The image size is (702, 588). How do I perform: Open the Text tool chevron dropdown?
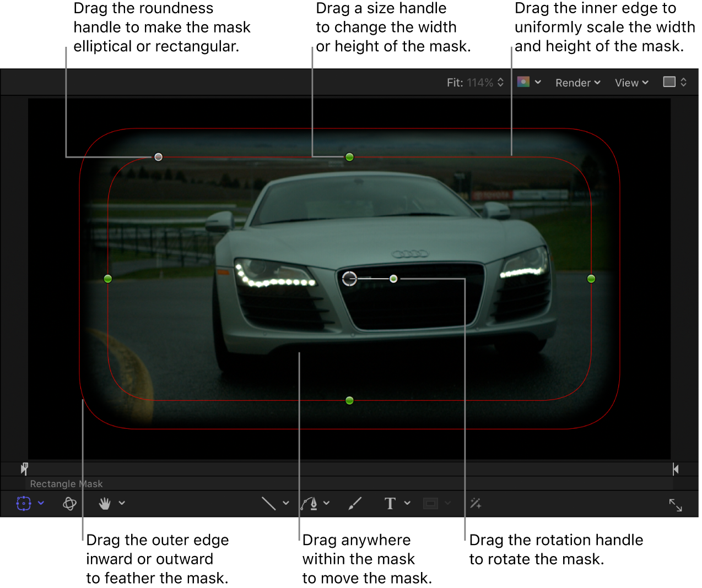click(407, 503)
